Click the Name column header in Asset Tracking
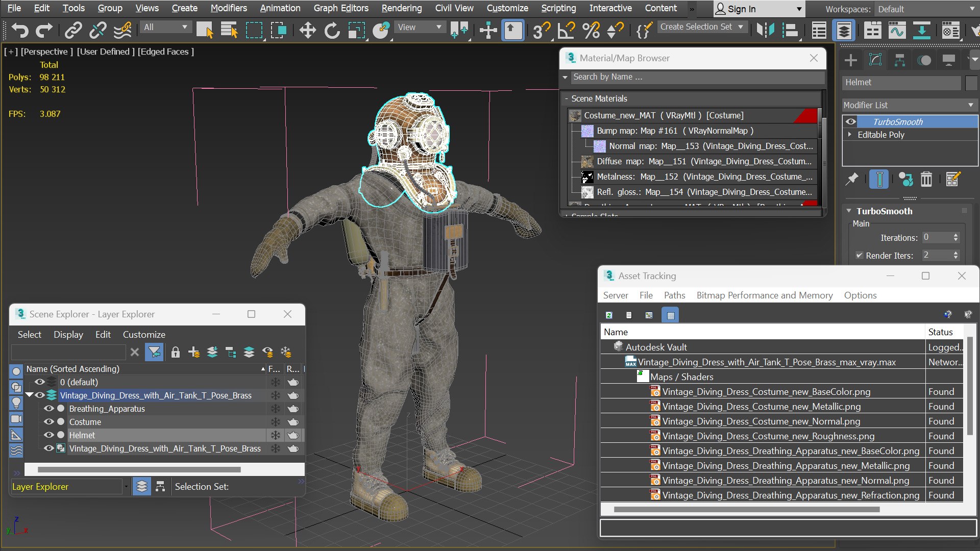The image size is (980, 551). point(763,332)
